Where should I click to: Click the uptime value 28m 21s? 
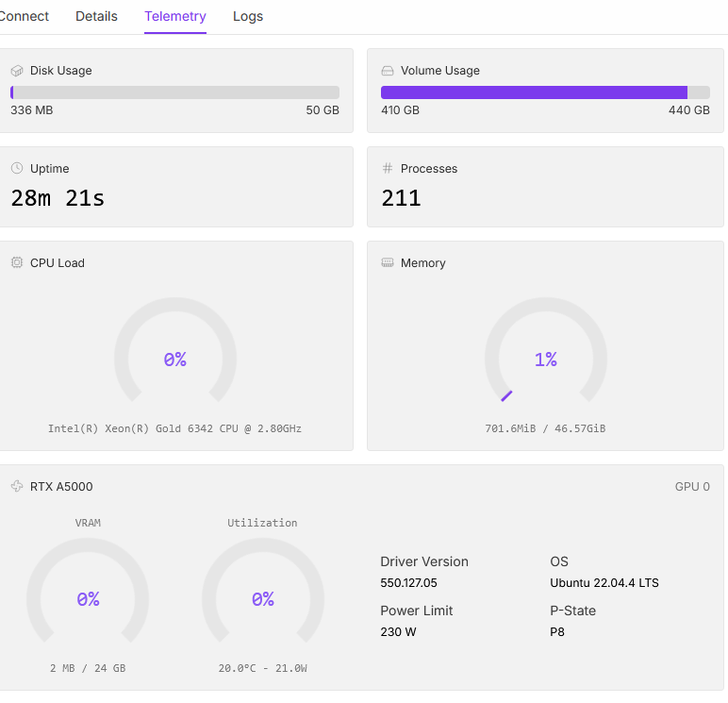tap(58, 198)
